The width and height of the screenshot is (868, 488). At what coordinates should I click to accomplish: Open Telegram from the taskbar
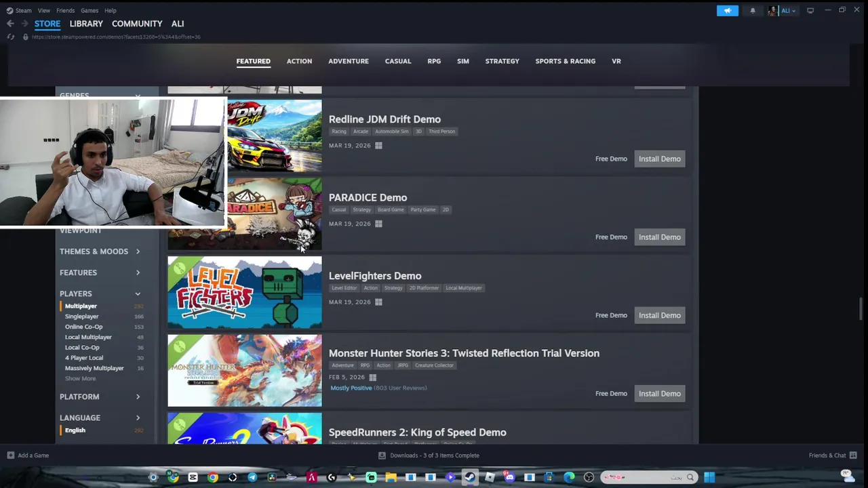(x=252, y=477)
